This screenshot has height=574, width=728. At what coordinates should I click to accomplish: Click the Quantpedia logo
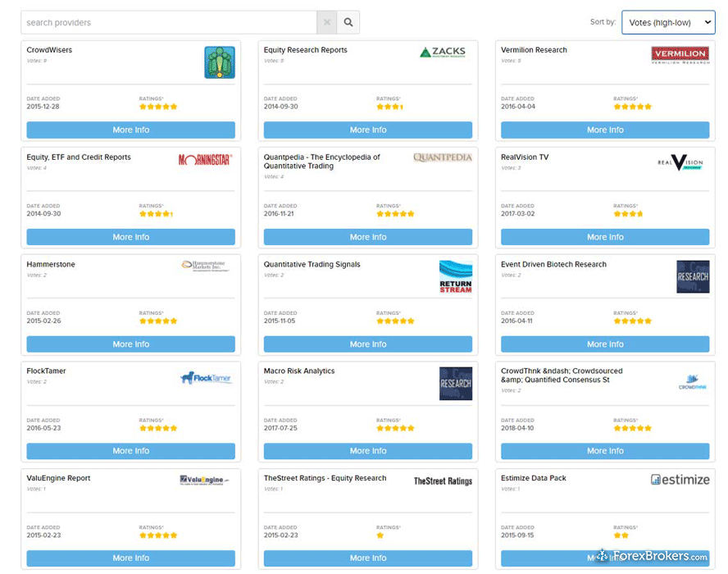pyautogui.click(x=443, y=157)
